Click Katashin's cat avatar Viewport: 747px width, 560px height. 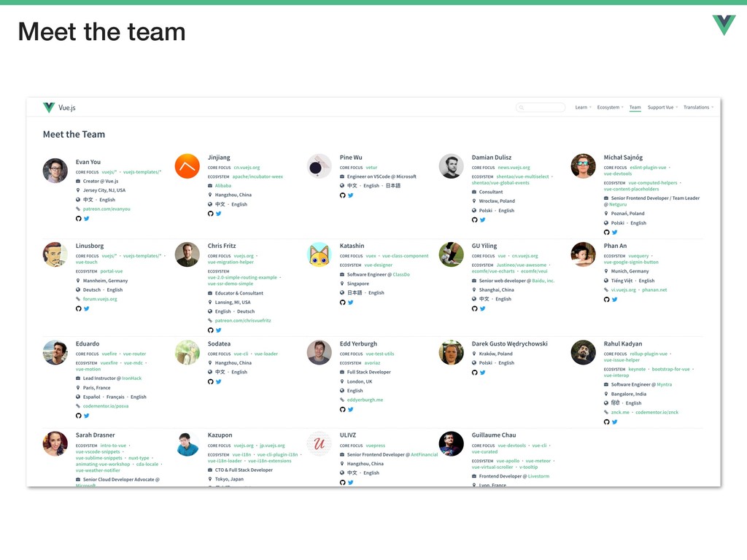point(320,254)
